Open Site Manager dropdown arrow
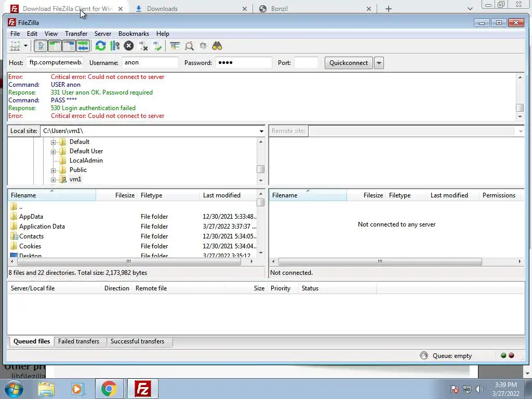The image size is (532, 399). tap(25, 46)
